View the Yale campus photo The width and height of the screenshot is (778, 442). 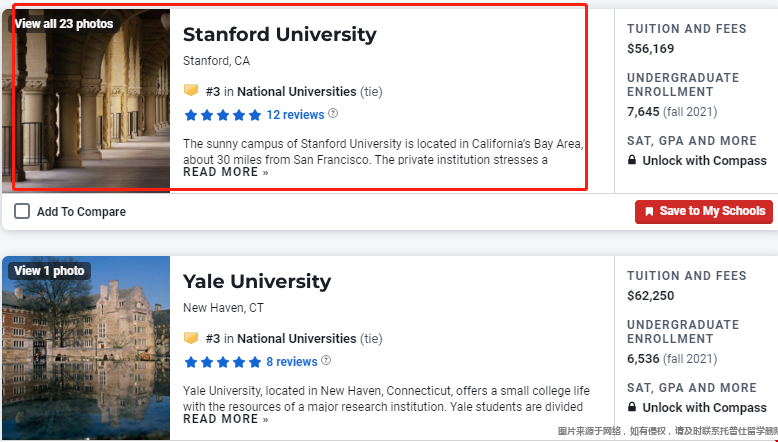pyautogui.click(x=85, y=350)
